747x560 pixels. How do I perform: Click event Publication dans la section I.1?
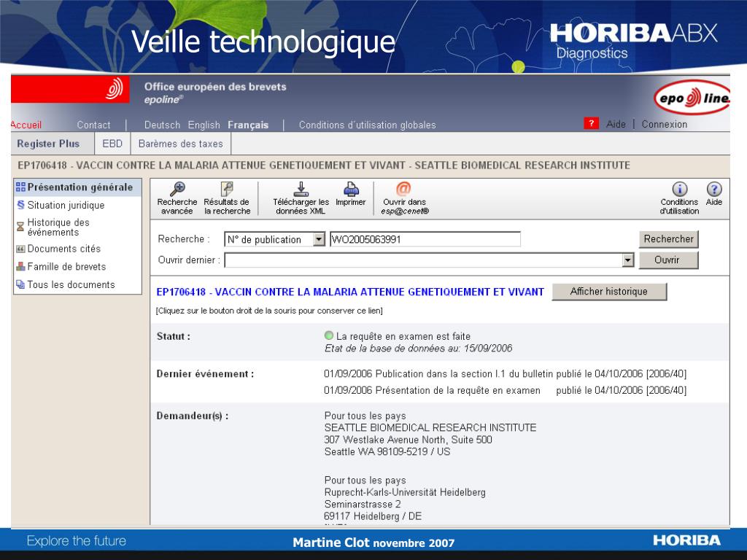point(438,374)
